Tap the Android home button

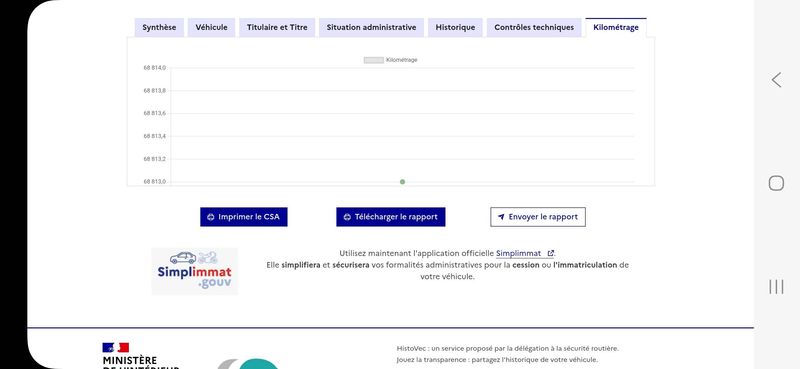[x=776, y=183]
